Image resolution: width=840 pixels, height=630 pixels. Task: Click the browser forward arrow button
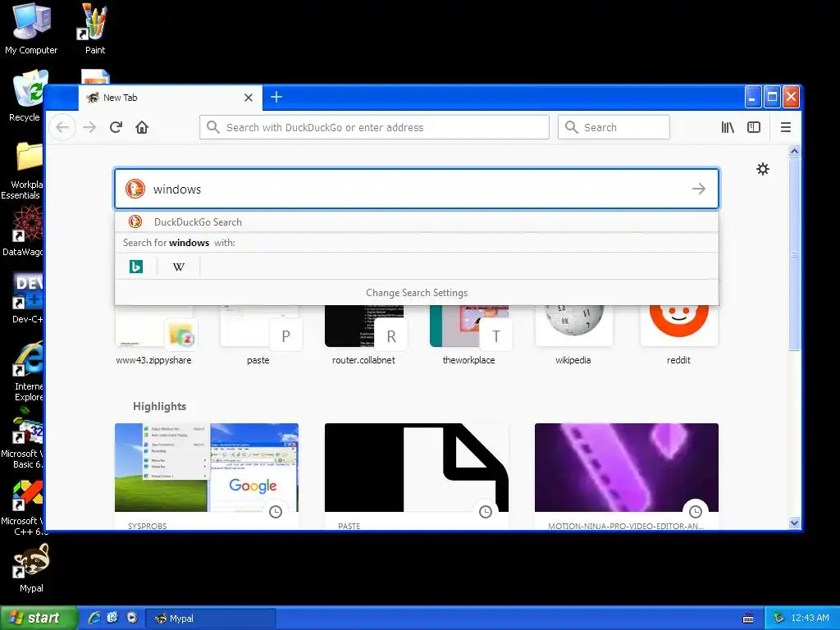[x=89, y=127]
